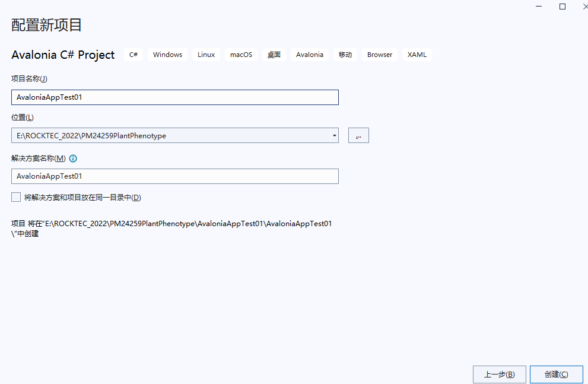Click the Windows tag

tap(168, 55)
